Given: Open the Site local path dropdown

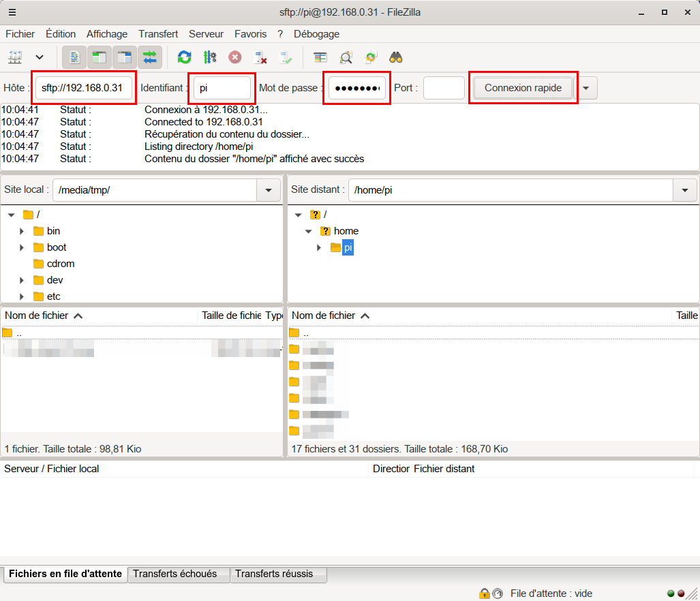Looking at the screenshot, I should coord(268,190).
